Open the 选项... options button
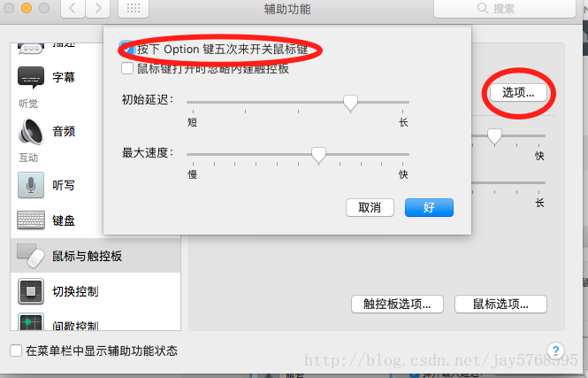The height and width of the screenshot is (378, 588). (518, 92)
